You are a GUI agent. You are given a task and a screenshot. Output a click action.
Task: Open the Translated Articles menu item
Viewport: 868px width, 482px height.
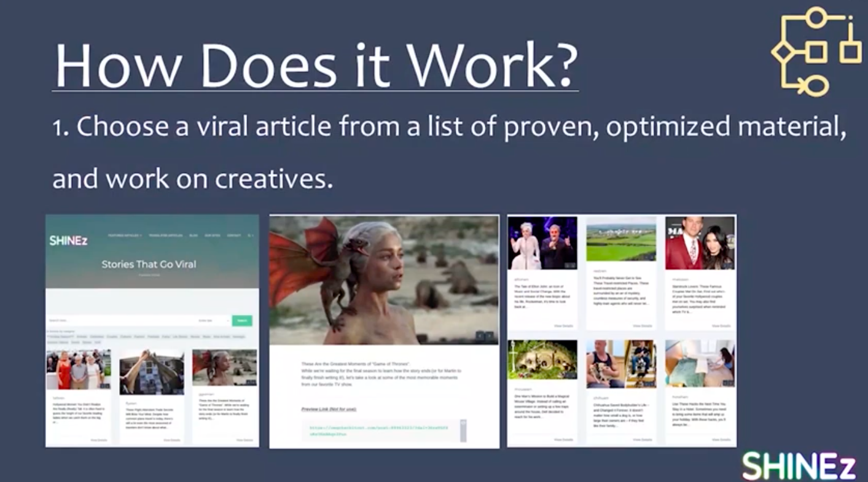166,235
